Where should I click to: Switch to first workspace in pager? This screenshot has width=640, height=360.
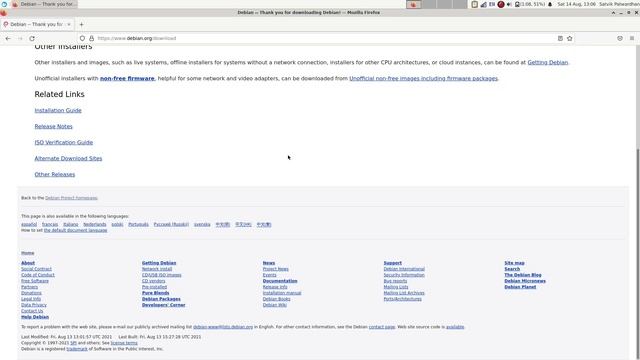pyautogui.click(x=413, y=4)
